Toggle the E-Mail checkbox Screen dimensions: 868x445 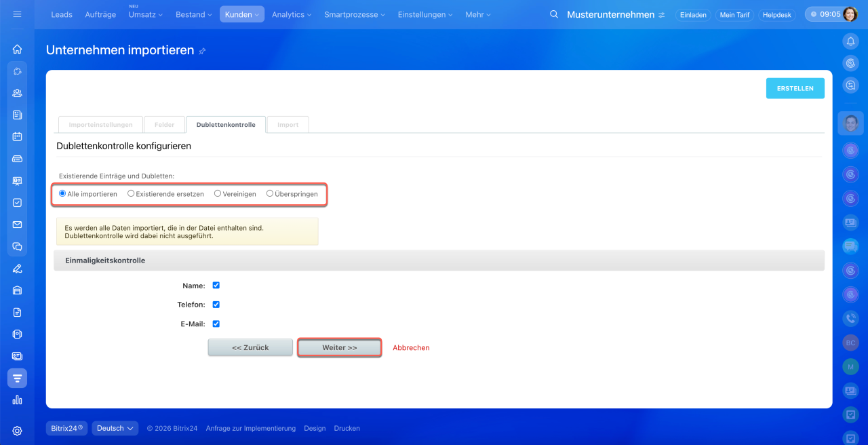tap(216, 324)
